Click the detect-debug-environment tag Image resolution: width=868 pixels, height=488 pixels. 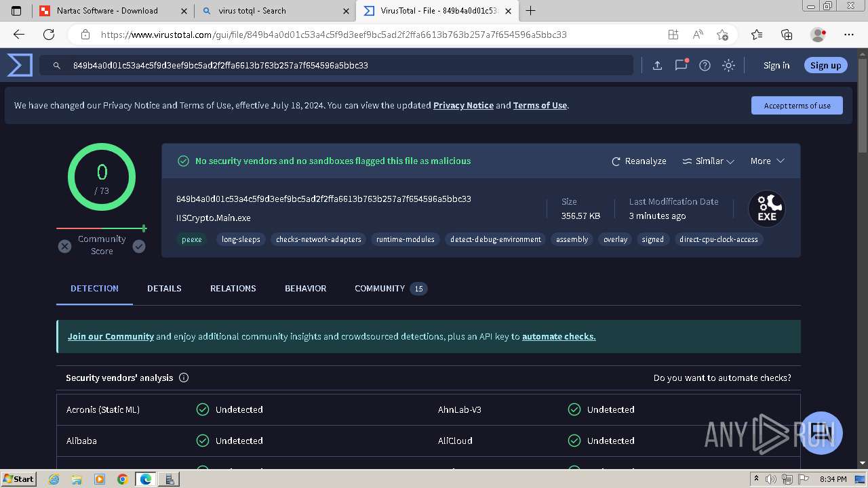[496, 239]
